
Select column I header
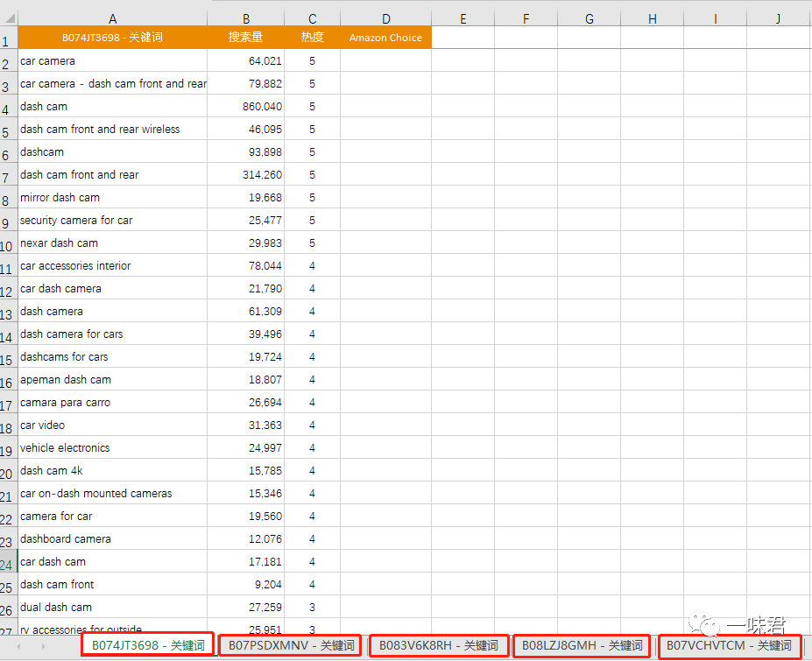coord(716,19)
